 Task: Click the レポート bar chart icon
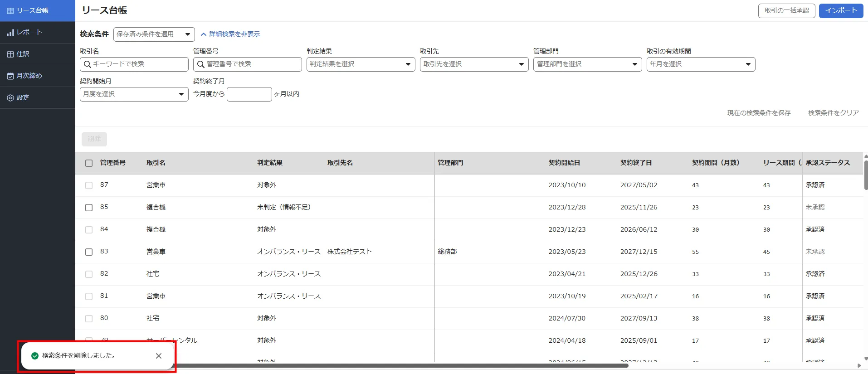(x=10, y=33)
